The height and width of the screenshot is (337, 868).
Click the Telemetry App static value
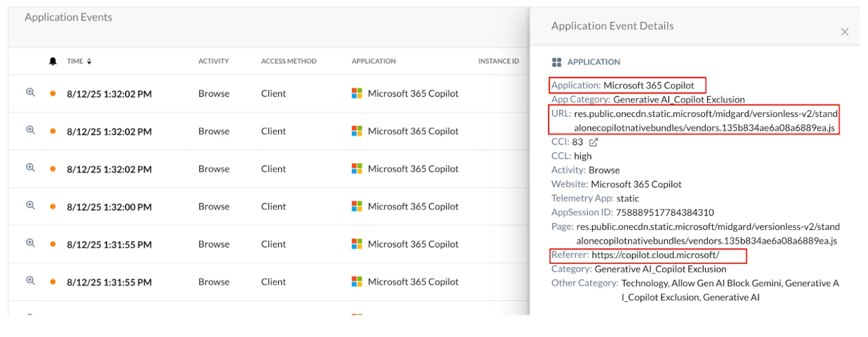pyautogui.click(x=628, y=198)
